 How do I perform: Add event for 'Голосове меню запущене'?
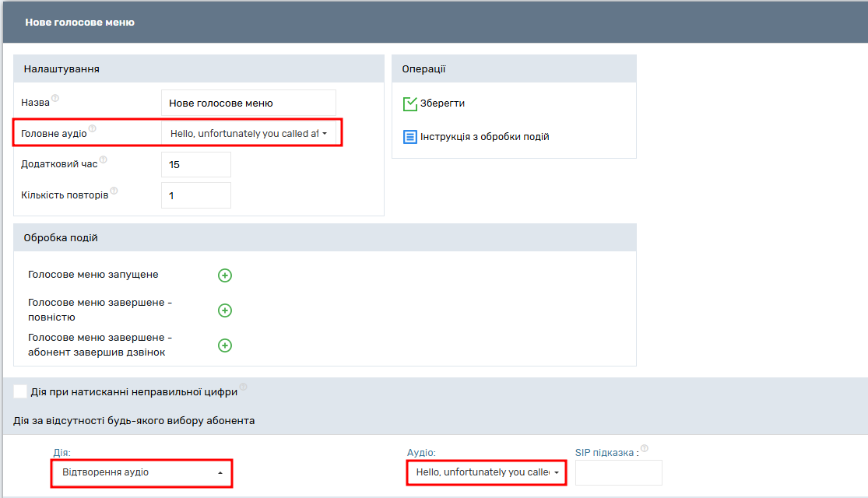pos(225,275)
